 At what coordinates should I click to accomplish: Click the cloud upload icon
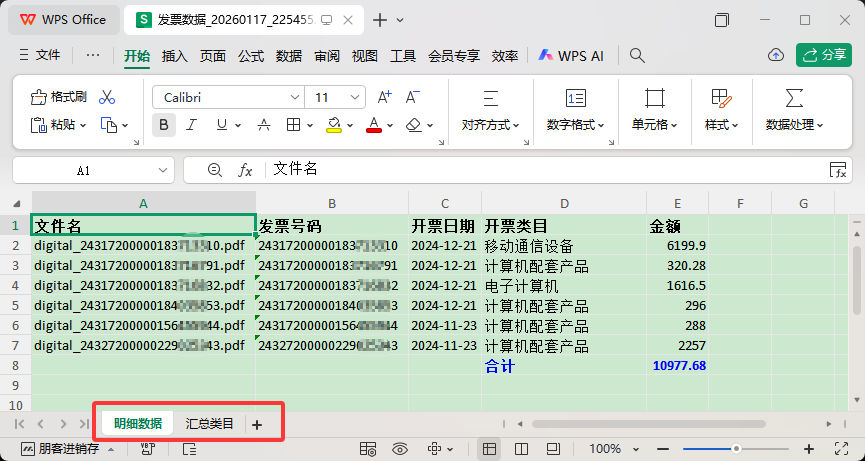click(x=776, y=55)
